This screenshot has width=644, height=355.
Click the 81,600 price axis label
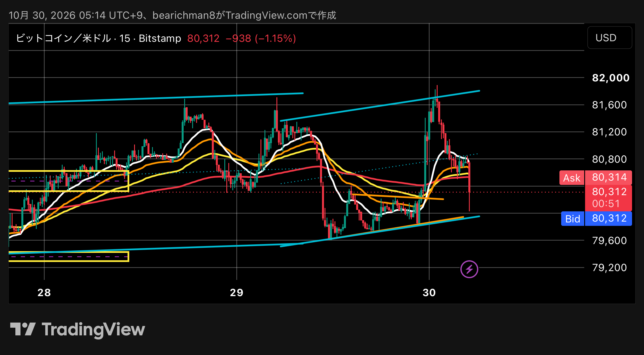[x=609, y=105]
